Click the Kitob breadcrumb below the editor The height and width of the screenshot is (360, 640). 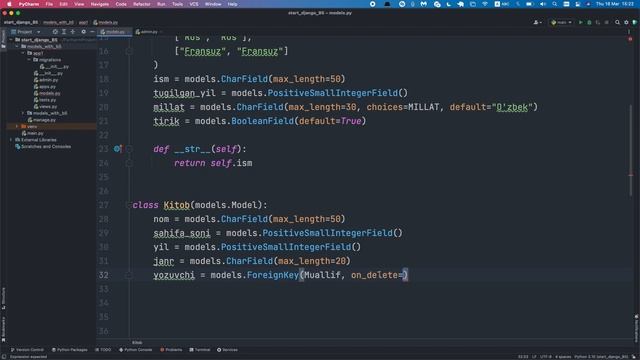pyautogui.click(x=137, y=342)
